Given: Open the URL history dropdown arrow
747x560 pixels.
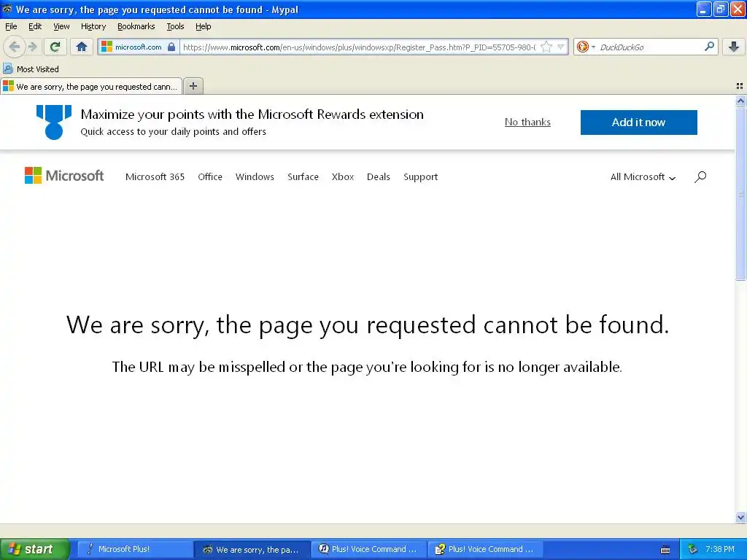Looking at the screenshot, I should coord(561,47).
